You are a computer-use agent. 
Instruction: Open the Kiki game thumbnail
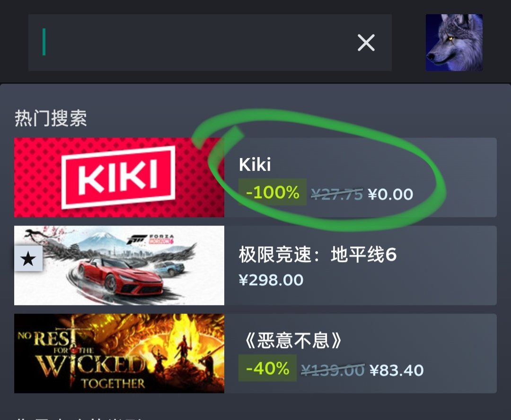click(x=119, y=177)
